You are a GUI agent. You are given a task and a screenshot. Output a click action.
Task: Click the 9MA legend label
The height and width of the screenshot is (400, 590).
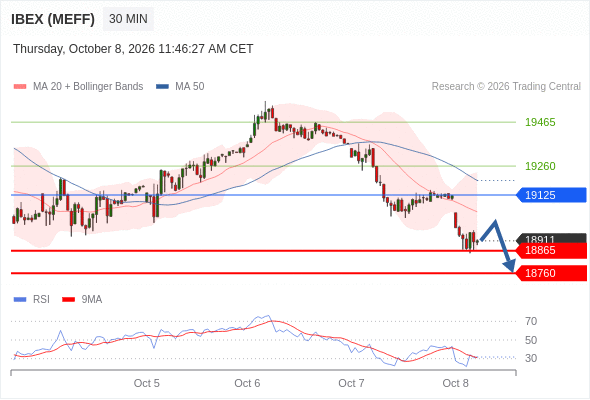click(92, 300)
